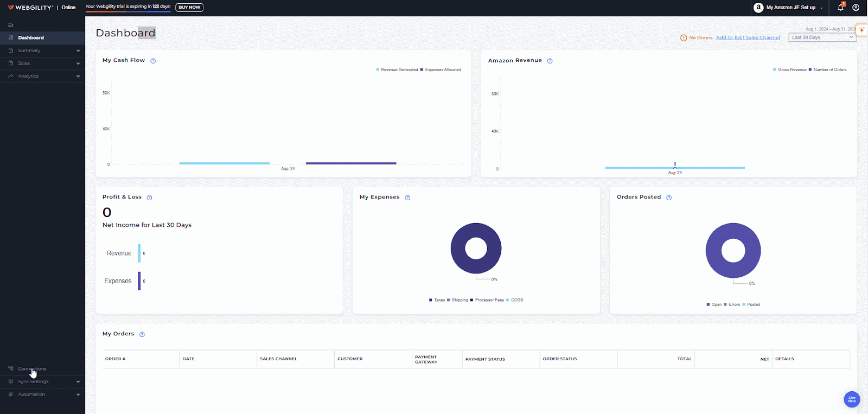Click the help icon beside My Cash Flow
The width and height of the screenshot is (868, 414).
pyautogui.click(x=153, y=61)
